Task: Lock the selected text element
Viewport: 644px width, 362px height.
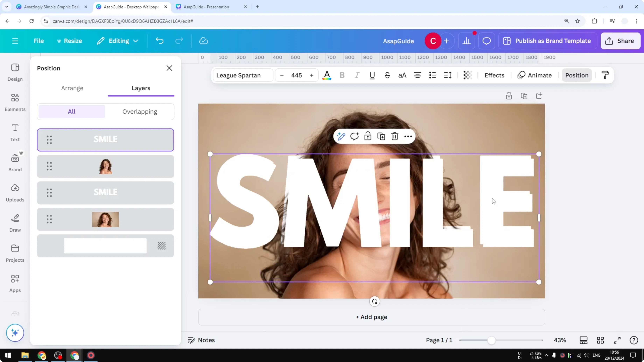Action: pyautogui.click(x=368, y=136)
